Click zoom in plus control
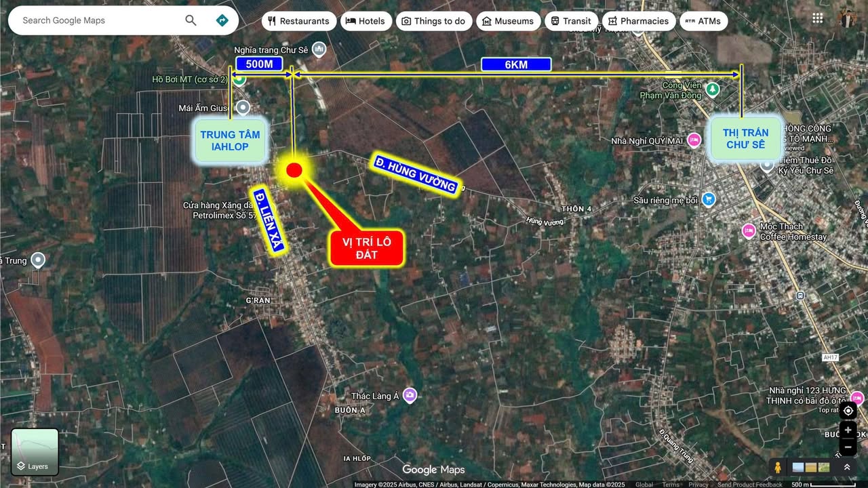 click(x=847, y=430)
